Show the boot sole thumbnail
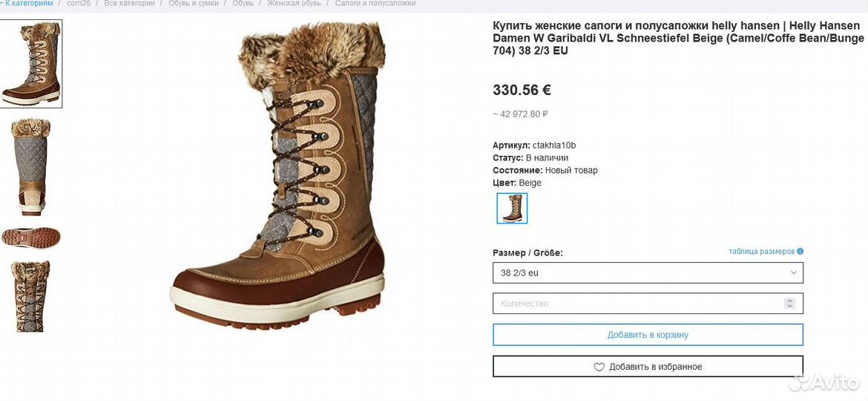Screen dimensions: 868x401 click(x=31, y=238)
